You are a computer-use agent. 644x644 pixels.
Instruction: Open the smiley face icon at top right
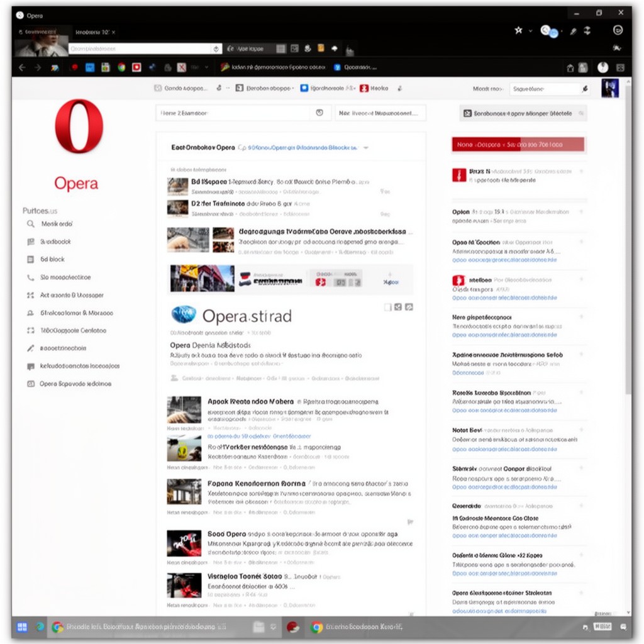coord(618,30)
